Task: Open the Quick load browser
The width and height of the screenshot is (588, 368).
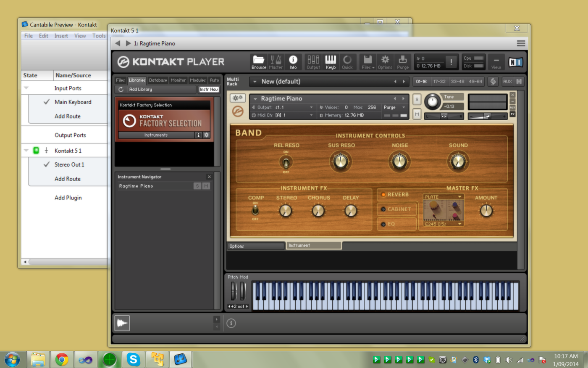Action: click(347, 62)
